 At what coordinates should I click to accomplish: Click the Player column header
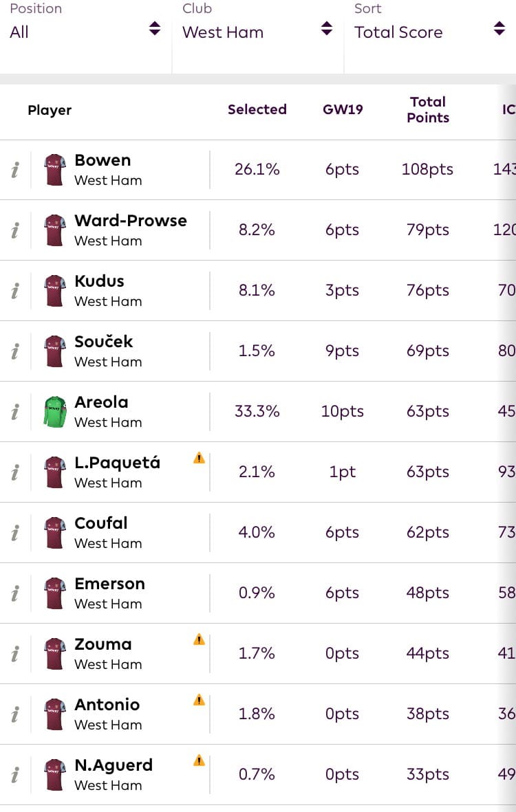coord(50,110)
